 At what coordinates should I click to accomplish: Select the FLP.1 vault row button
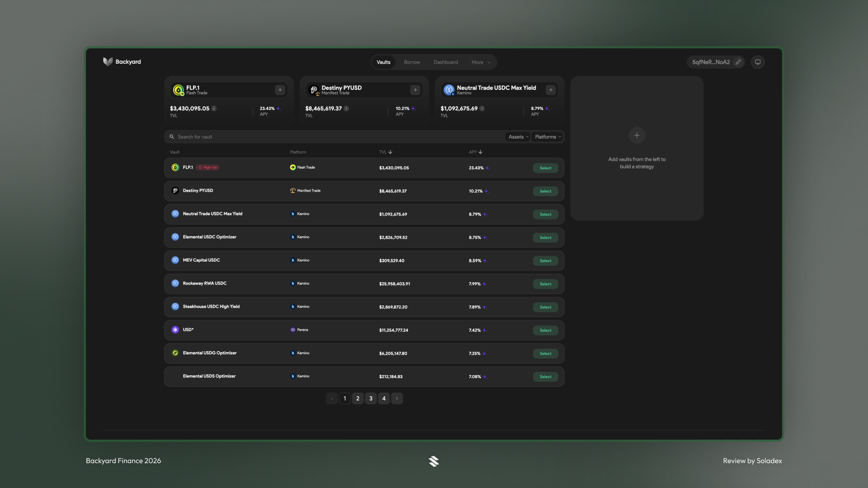545,168
